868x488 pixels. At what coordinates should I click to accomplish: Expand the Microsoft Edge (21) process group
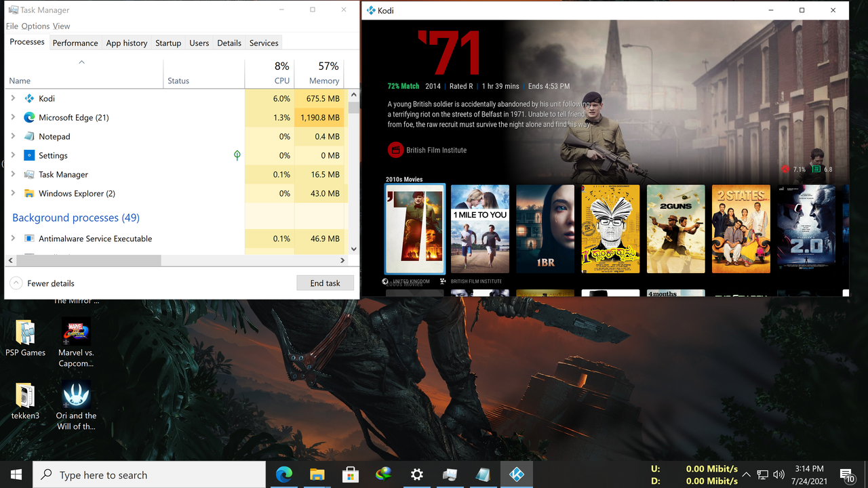[13, 117]
